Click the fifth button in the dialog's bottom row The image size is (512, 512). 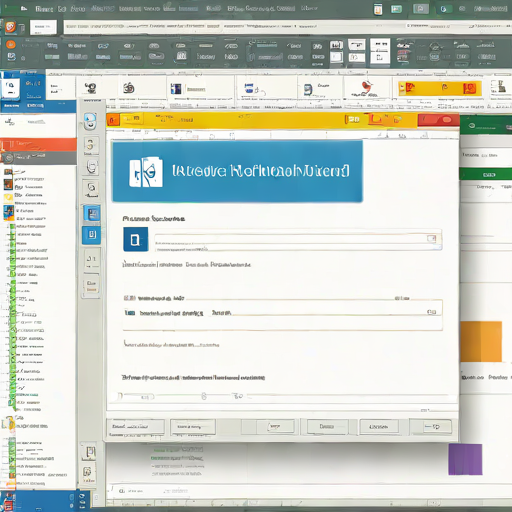[x=379, y=427]
